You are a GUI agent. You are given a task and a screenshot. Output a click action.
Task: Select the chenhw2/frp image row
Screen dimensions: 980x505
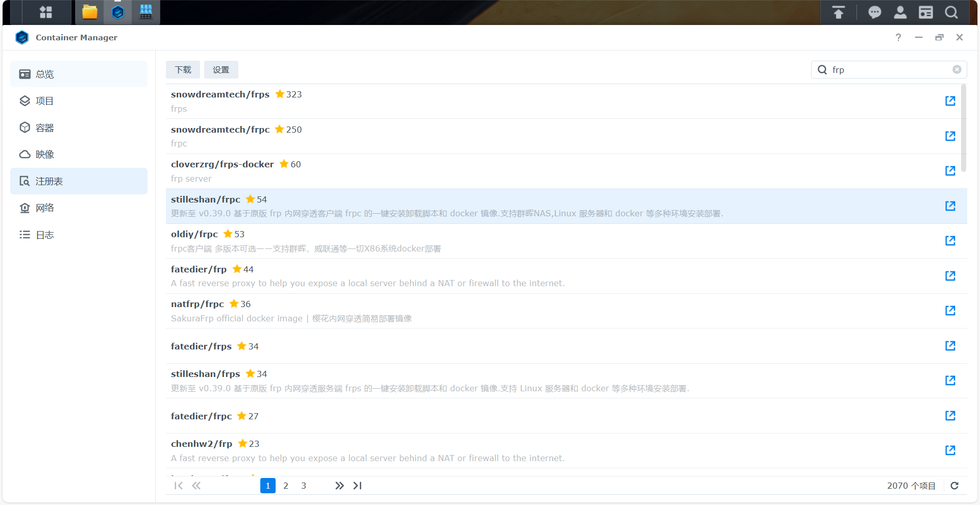[x=567, y=451]
